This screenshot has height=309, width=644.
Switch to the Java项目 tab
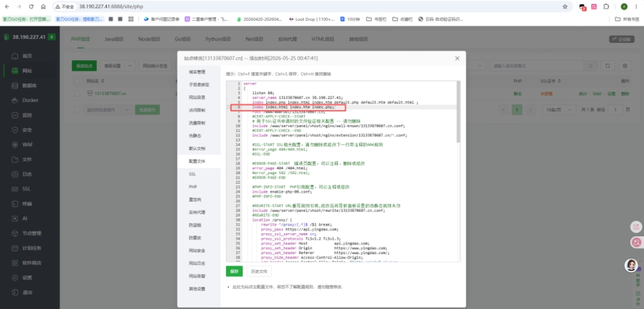114,39
